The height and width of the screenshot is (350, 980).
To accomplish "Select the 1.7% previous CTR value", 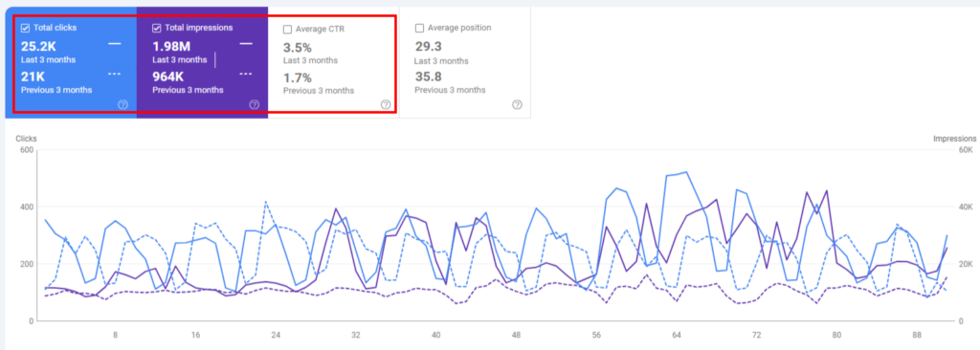I will click(x=297, y=78).
